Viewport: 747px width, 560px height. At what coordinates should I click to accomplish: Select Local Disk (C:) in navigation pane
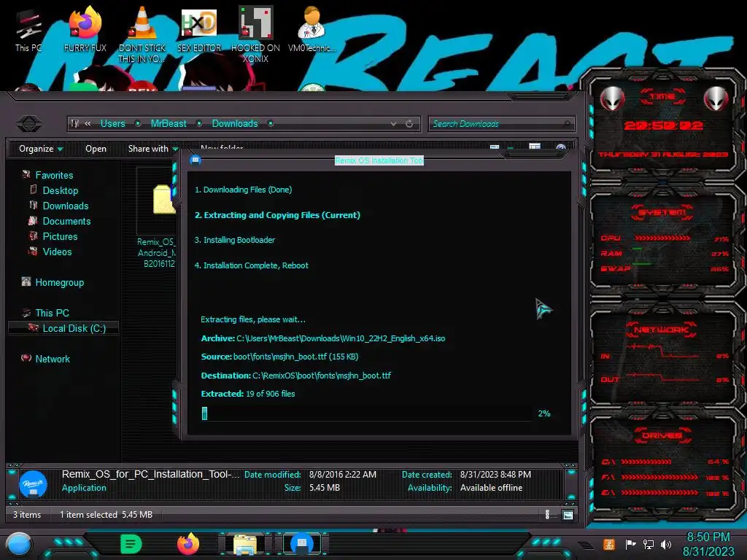point(64,328)
